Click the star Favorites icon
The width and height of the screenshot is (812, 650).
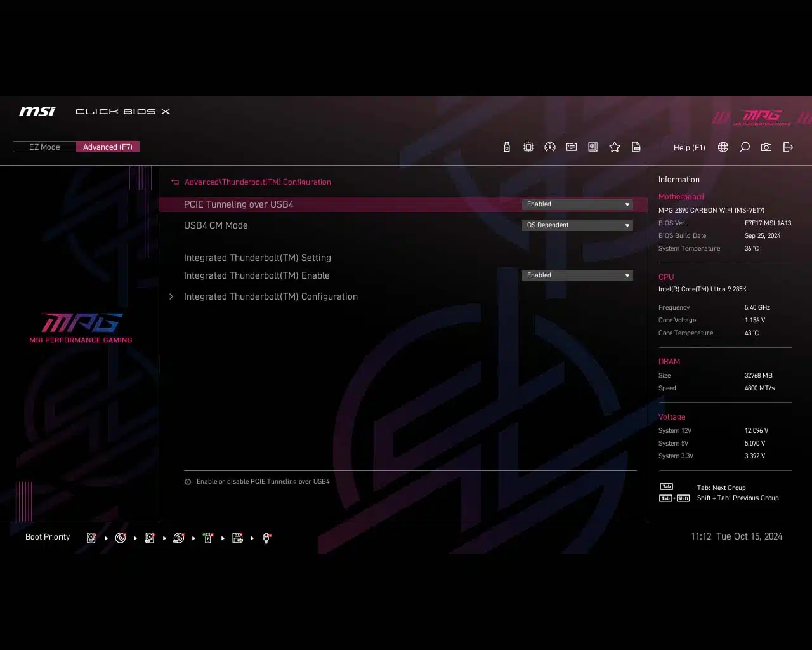(x=615, y=147)
